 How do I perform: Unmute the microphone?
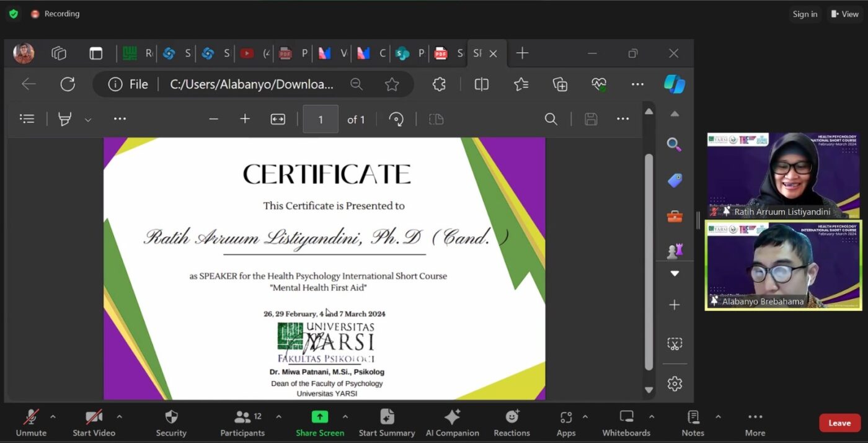point(31,423)
